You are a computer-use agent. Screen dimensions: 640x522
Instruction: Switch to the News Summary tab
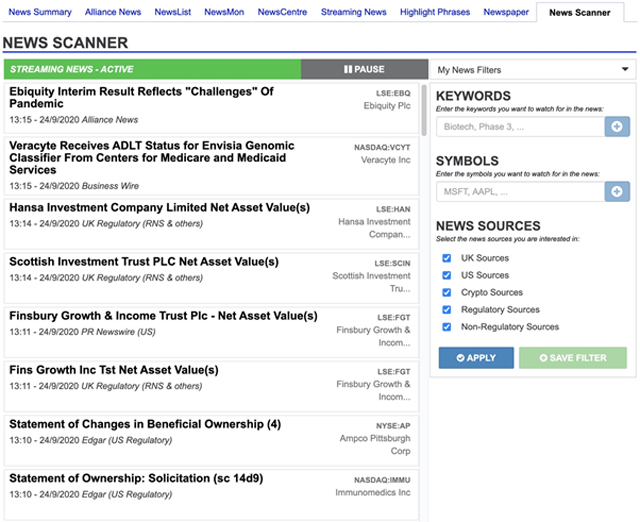[40, 12]
